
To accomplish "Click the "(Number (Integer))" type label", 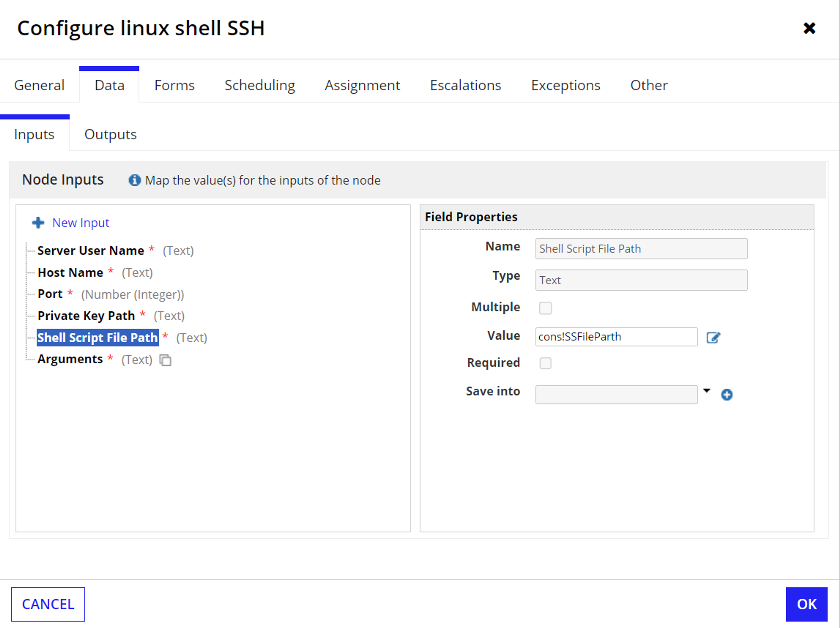I will [133, 295].
